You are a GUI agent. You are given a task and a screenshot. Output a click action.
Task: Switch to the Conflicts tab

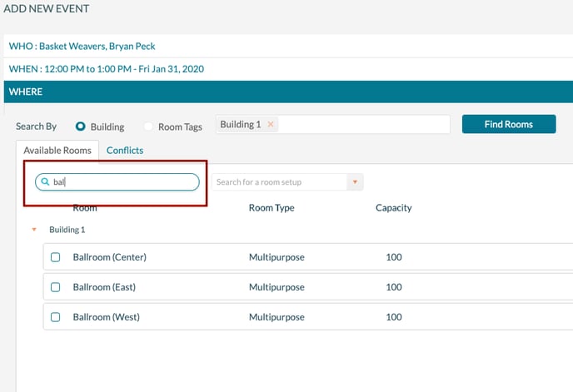pyautogui.click(x=125, y=151)
